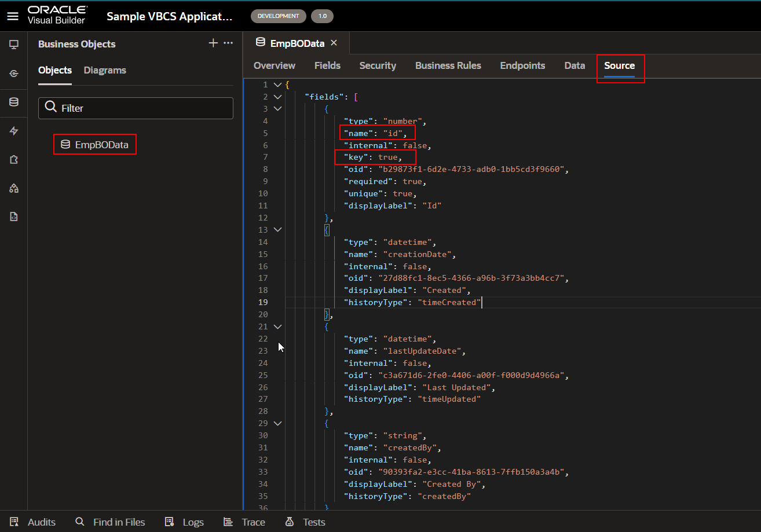Click line number 19 in gutter
The width and height of the screenshot is (761, 532).
point(263,302)
